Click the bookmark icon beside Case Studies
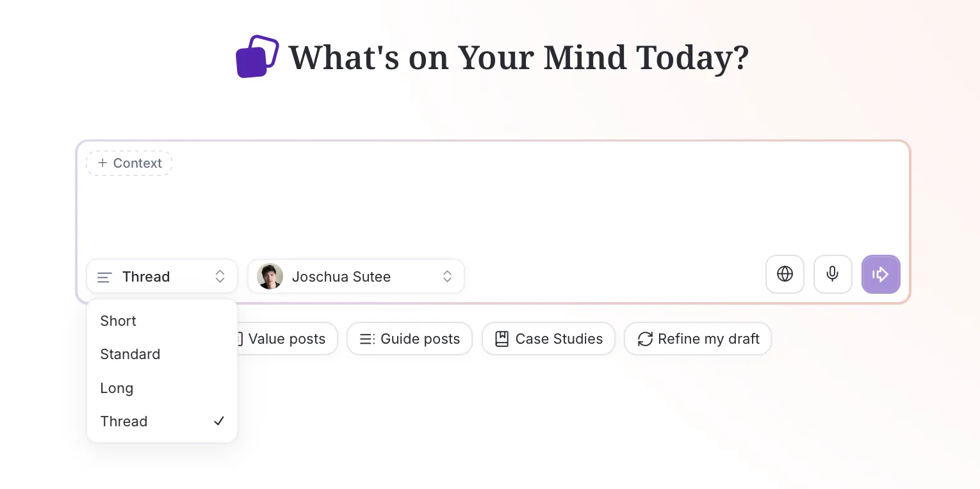Viewport: 980px width, 489px height. (502, 339)
